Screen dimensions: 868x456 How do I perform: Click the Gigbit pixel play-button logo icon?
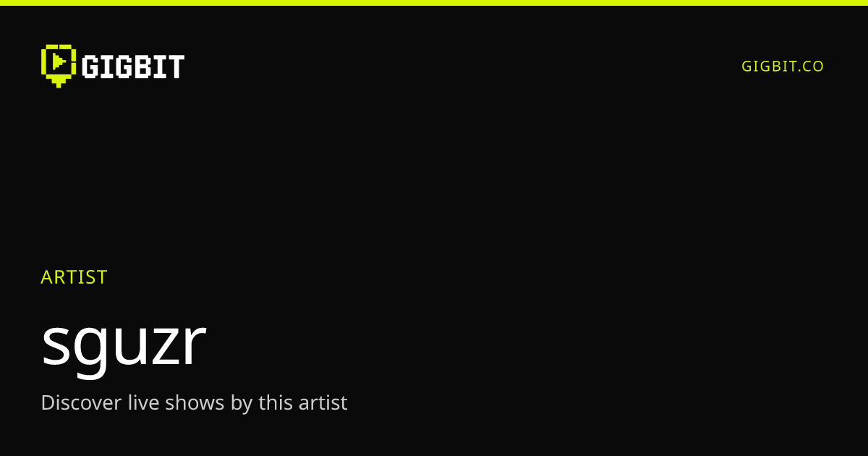pos(59,66)
